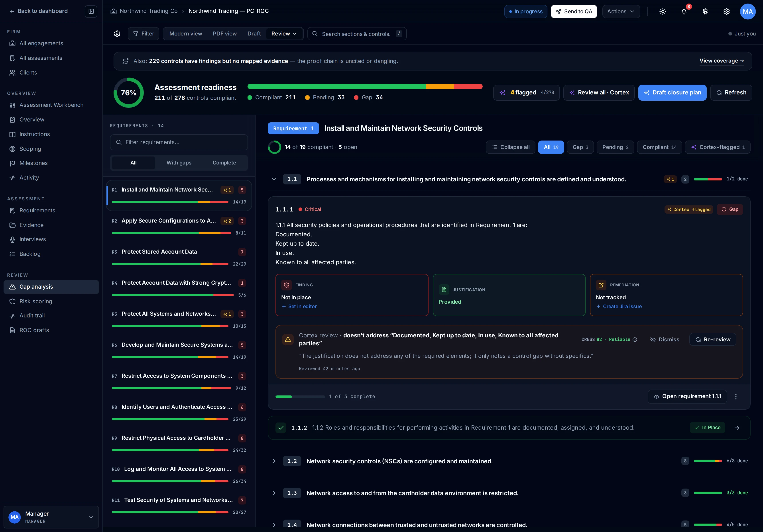The height and width of the screenshot is (532, 763).
Task: Open the Filter menu
Action: pos(144,33)
